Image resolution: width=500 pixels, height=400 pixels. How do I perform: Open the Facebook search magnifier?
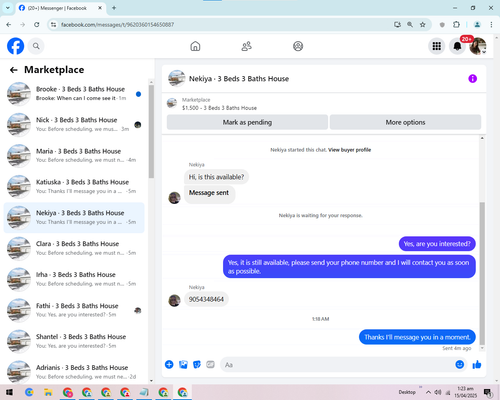pos(36,46)
